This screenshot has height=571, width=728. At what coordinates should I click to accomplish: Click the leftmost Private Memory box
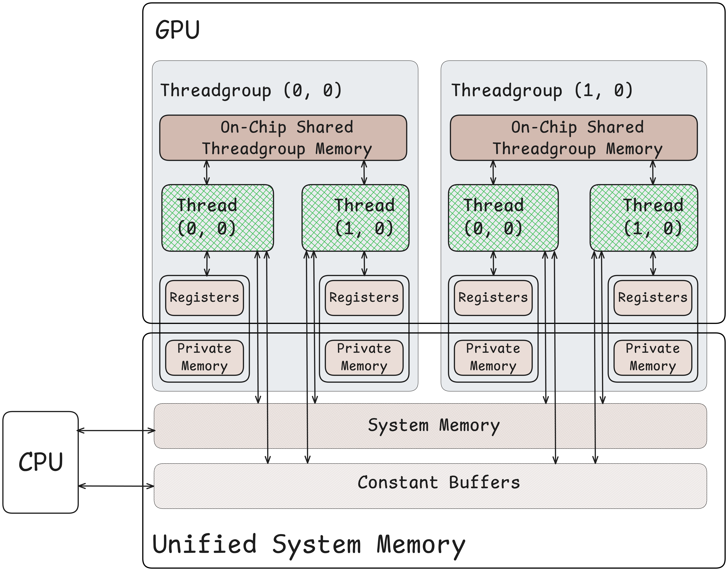pos(204,357)
